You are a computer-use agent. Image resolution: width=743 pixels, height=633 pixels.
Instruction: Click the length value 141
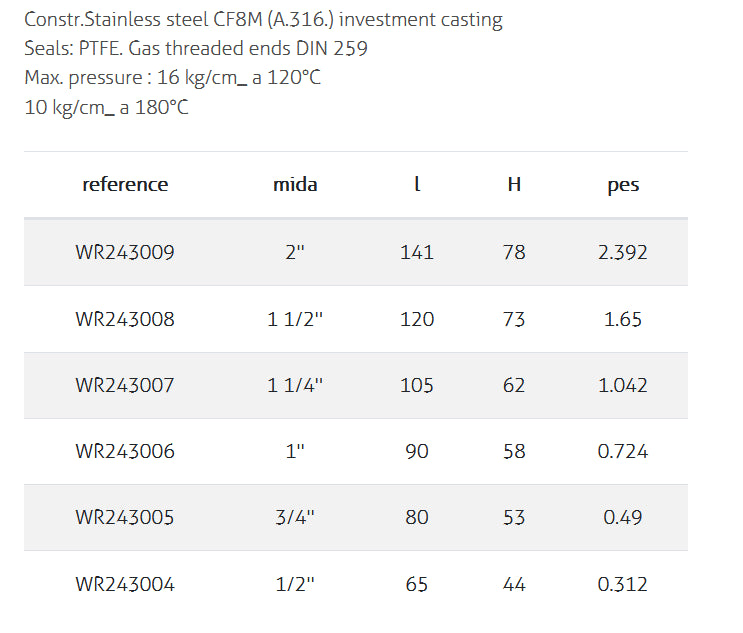tap(417, 252)
